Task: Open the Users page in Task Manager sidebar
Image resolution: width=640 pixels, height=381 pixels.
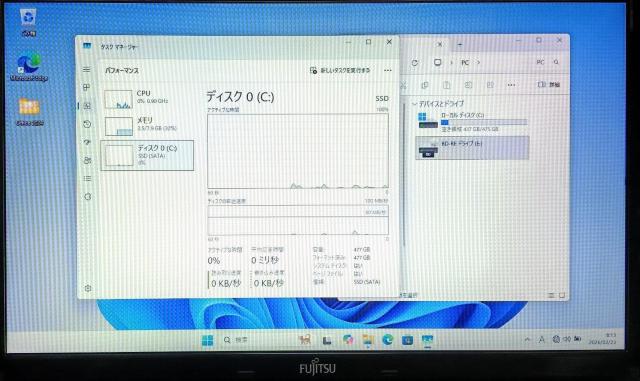Action: point(87,160)
